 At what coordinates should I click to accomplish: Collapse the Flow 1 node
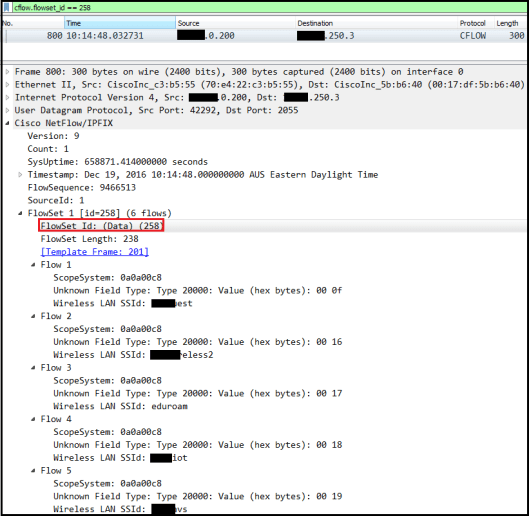[x=33, y=265]
